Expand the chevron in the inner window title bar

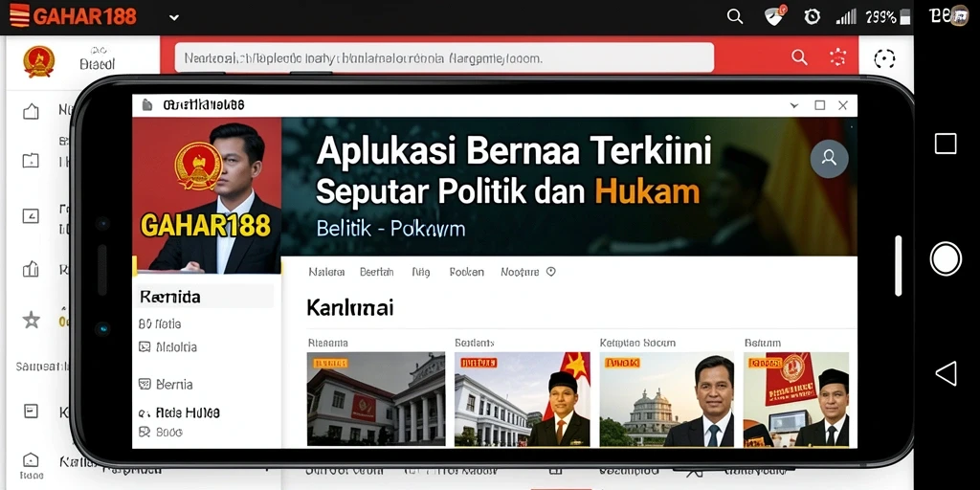pos(794,105)
